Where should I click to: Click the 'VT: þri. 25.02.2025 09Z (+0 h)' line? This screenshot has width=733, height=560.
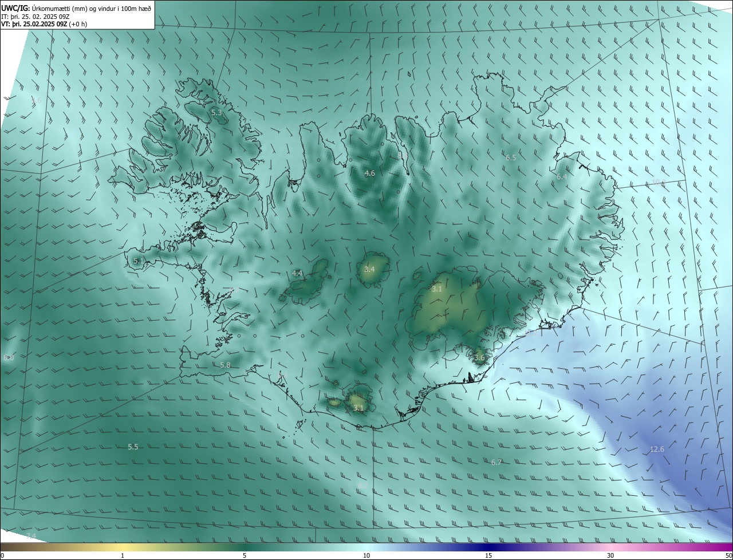coord(44,24)
